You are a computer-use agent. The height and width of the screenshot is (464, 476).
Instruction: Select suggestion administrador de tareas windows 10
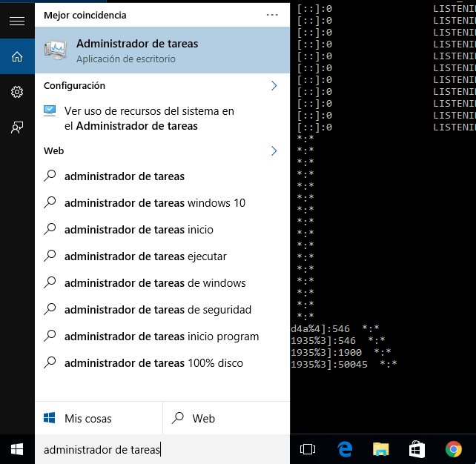[x=162, y=203]
